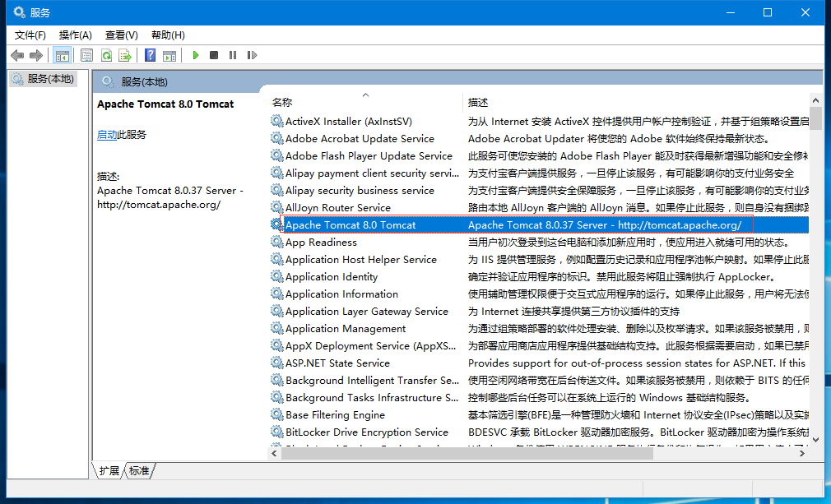Click gear icon beside AllJoyn Router Service

[276, 207]
